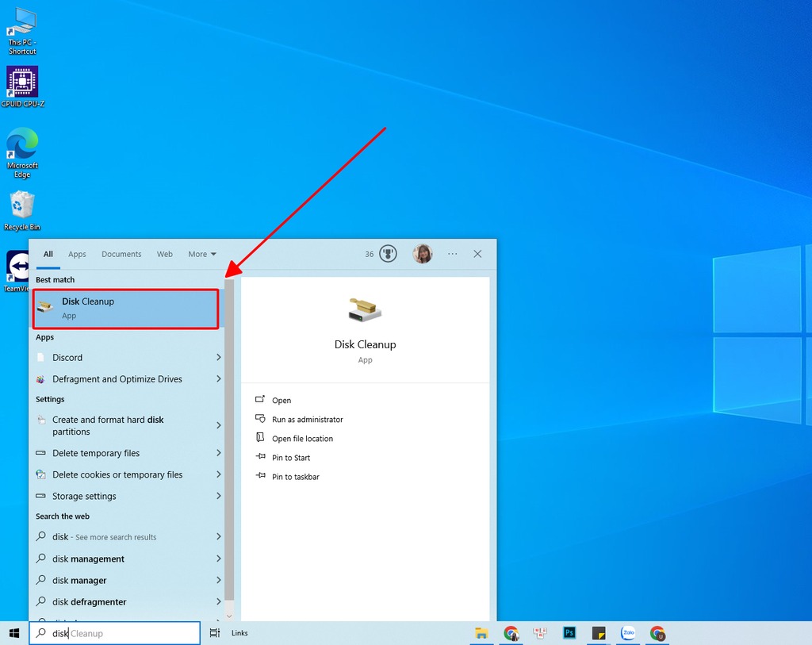Click the scrollbar down arrow
The height and width of the screenshot is (645, 812).
click(x=229, y=616)
